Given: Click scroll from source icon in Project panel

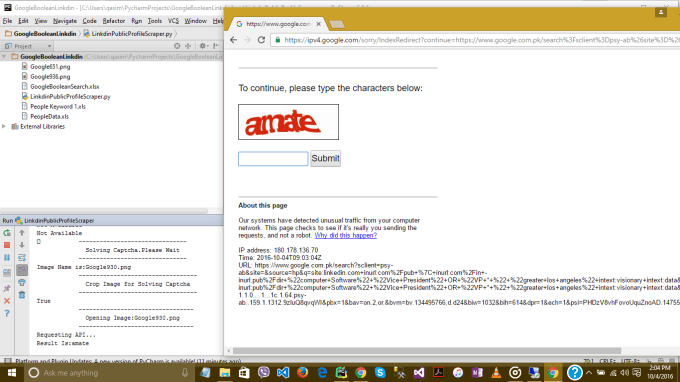Looking at the screenshot, I should (177, 46).
